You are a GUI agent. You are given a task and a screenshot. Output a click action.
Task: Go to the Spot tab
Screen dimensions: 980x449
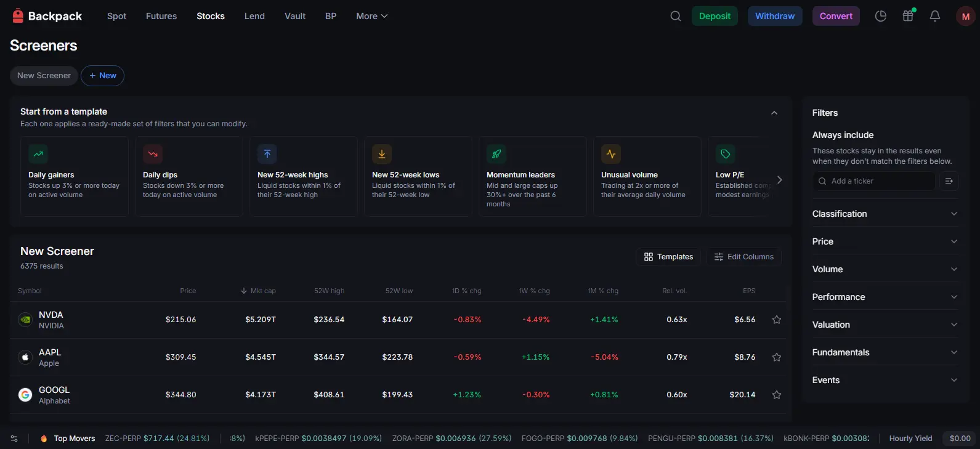pyautogui.click(x=116, y=16)
